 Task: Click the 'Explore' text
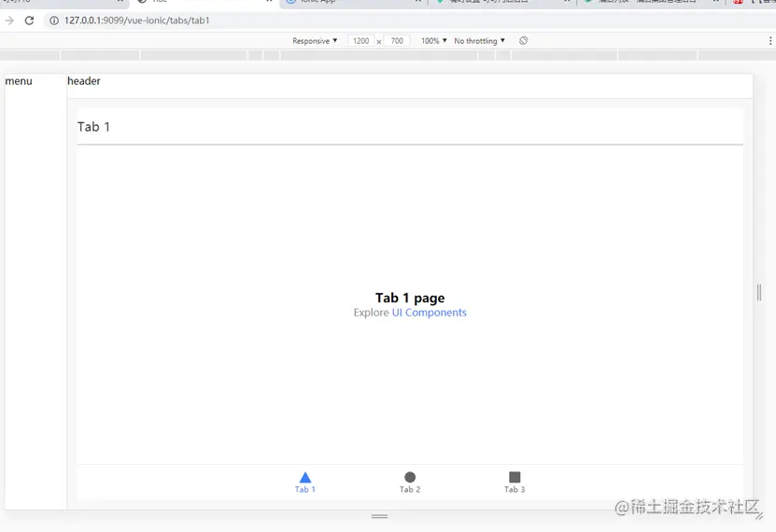click(x=371, y=313)
